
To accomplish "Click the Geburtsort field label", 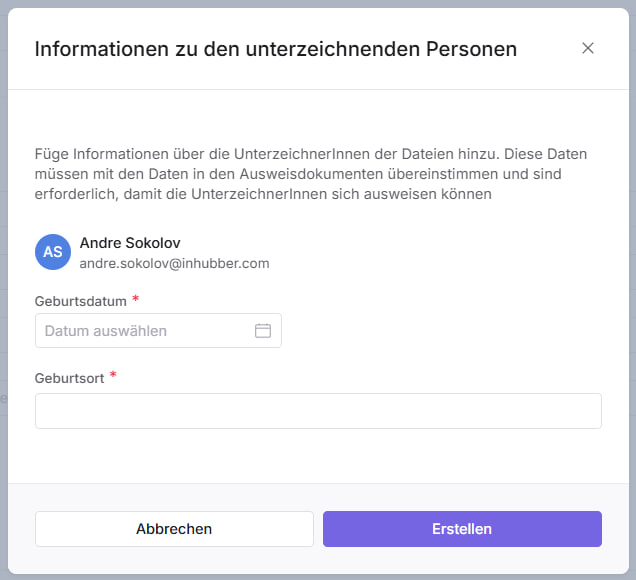I will [x=70, y=378].
